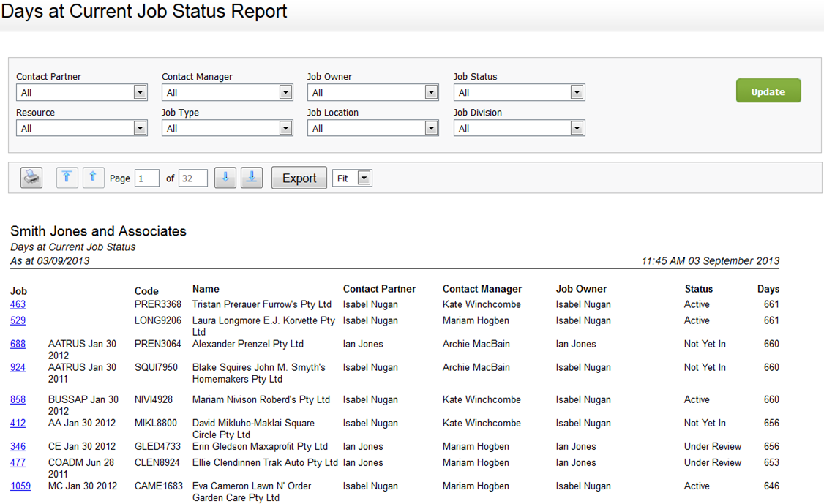Open job link 688
The image size is (824, 504).
coord(18,345)
